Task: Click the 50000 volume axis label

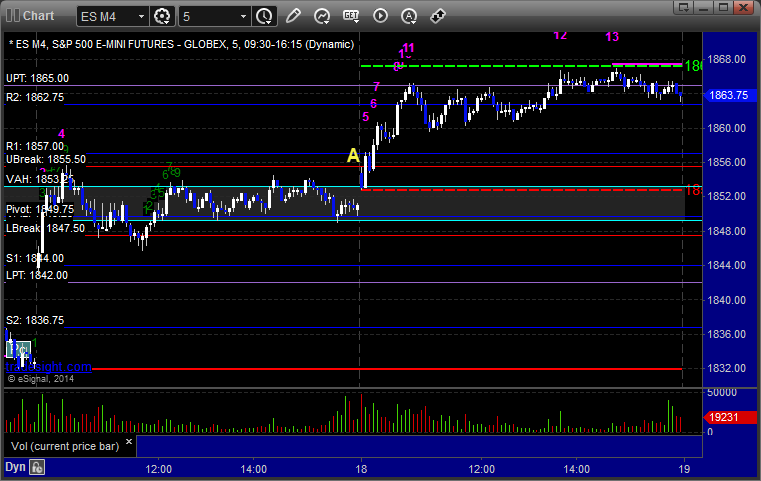Action: [722, 392]
